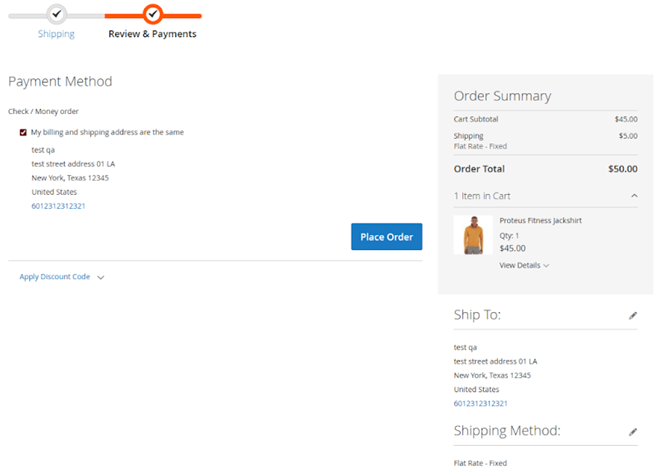Uncheck billing and shipping address are the same
666x476 pixels.
(x=23, y=132)
